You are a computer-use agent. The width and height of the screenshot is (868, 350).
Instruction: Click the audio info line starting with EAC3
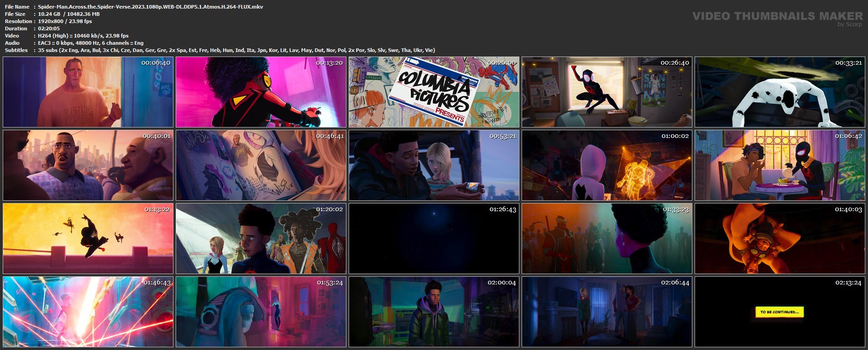pyautogui.click(x=91, y=43)
